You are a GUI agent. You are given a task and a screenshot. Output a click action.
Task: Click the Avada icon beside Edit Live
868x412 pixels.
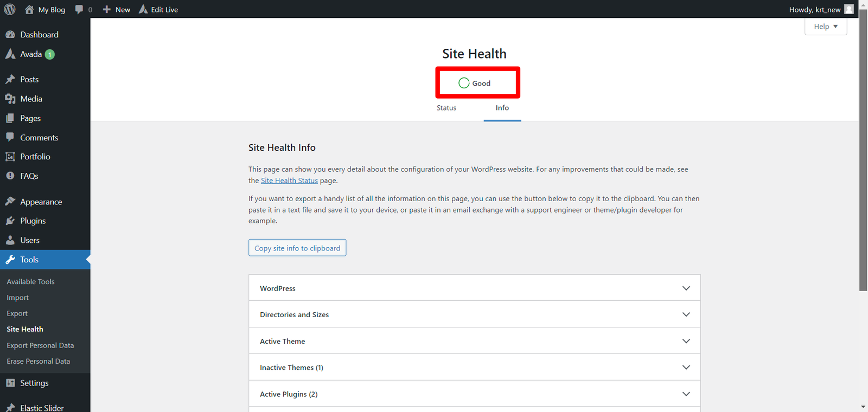click(x=143, y=9)
